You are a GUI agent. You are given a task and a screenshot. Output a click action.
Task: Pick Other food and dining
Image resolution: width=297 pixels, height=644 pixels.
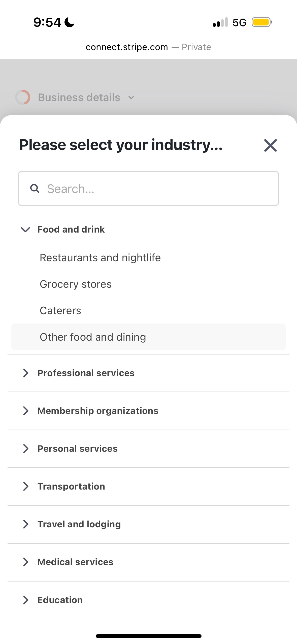pos(93,337)
